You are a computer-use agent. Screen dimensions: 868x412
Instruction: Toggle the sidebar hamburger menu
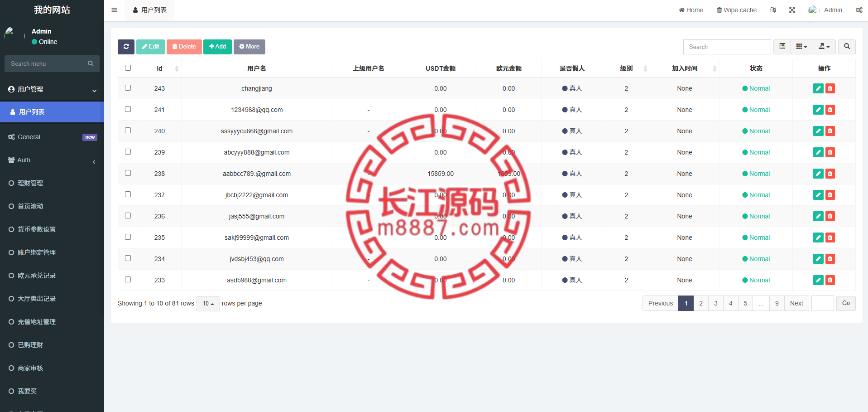(114, 10)
